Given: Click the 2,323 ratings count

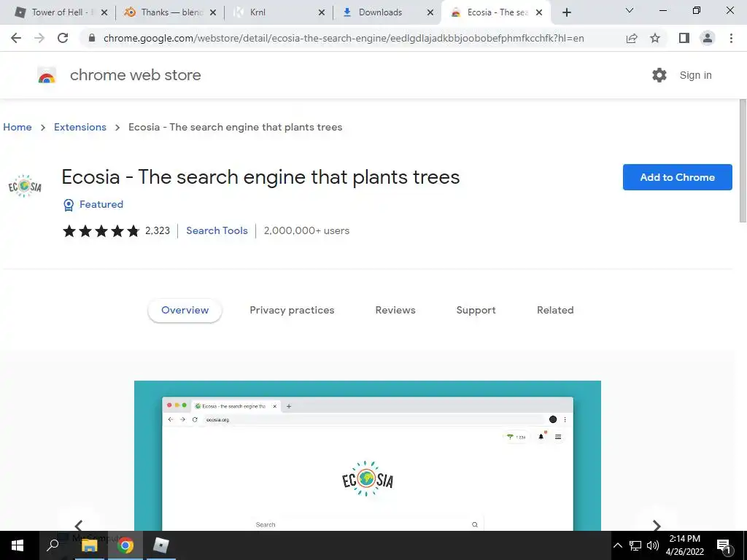Looking at the screenshot, I should coord(158,230).
